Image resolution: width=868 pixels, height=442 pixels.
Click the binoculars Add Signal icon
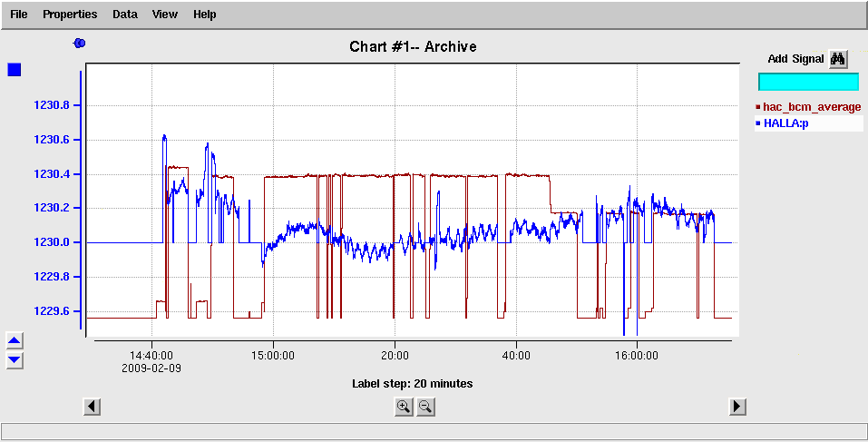838,59
